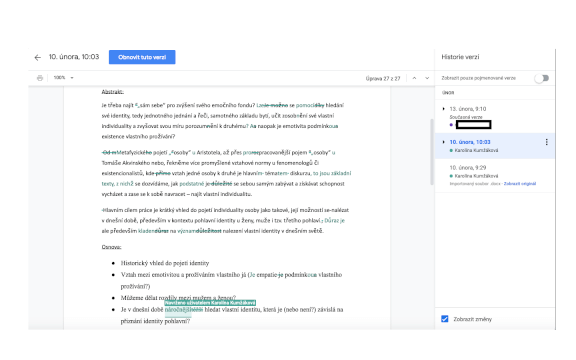The height and width of the screenshot is (360, 576).
Task: Click the Obnovit tuto verzi button
Action: click(x=142, y=57)
